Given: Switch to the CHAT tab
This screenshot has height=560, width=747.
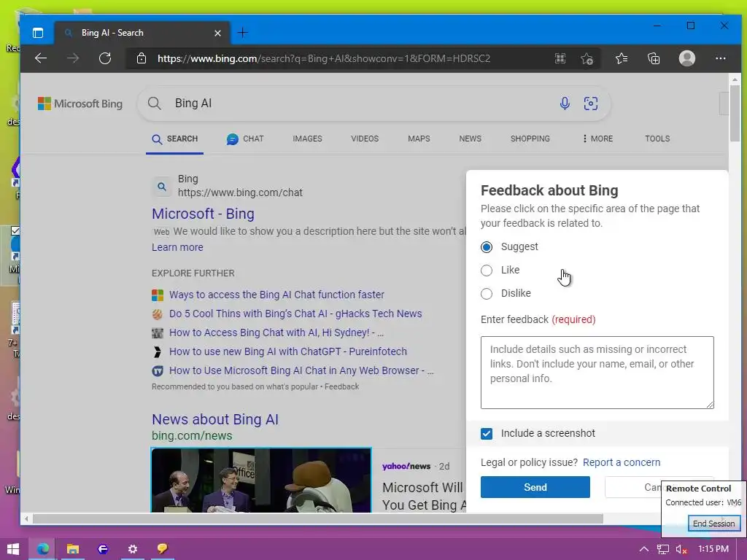Looking at the screenshot, I should (x=245, y=139).
